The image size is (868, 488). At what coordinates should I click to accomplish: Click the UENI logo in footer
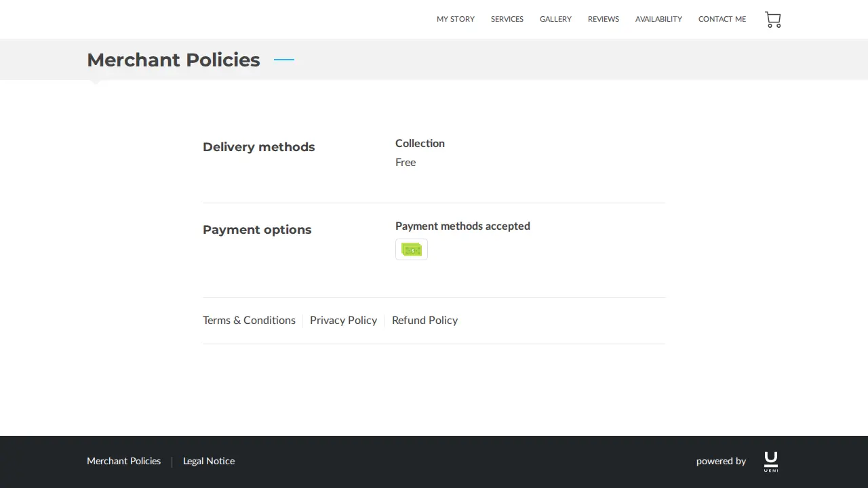[x=771, y=462]
